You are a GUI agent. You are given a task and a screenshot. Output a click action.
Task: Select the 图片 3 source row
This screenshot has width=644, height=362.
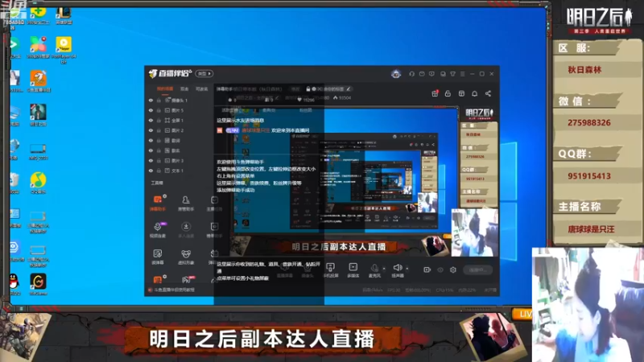(179, 160)
